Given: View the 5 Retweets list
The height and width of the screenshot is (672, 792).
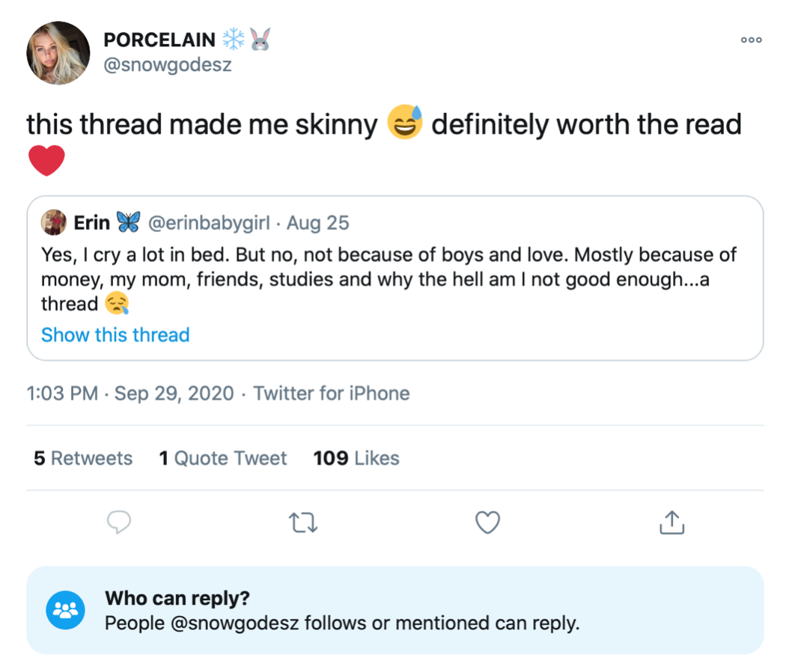Looking at the screenshot, I should pyautogui.click(x=83, y=459).
